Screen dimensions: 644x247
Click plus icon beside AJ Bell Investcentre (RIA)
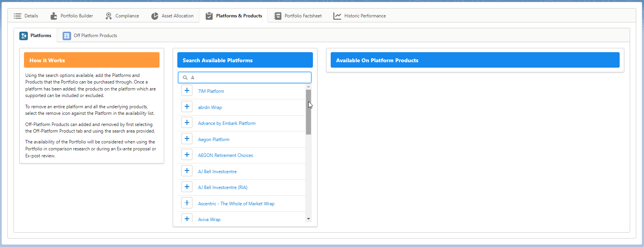[x=187, y=187]
